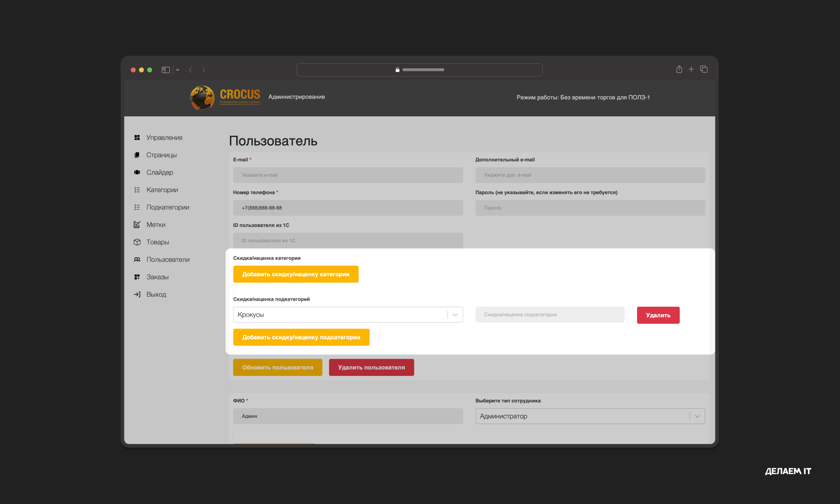Click Удалить пользователя button
This screenshot has height=504, width=840.
click(x=371, y=367)
